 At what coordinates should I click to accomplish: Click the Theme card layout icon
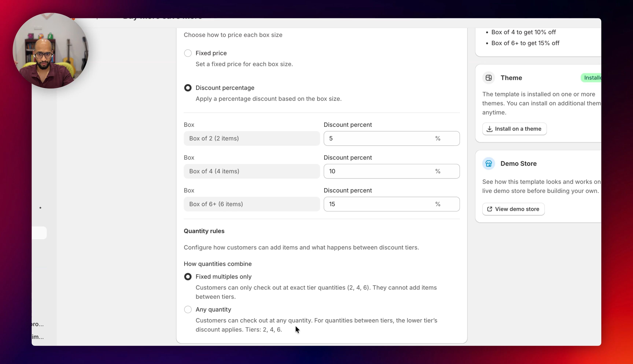point(489,78)
